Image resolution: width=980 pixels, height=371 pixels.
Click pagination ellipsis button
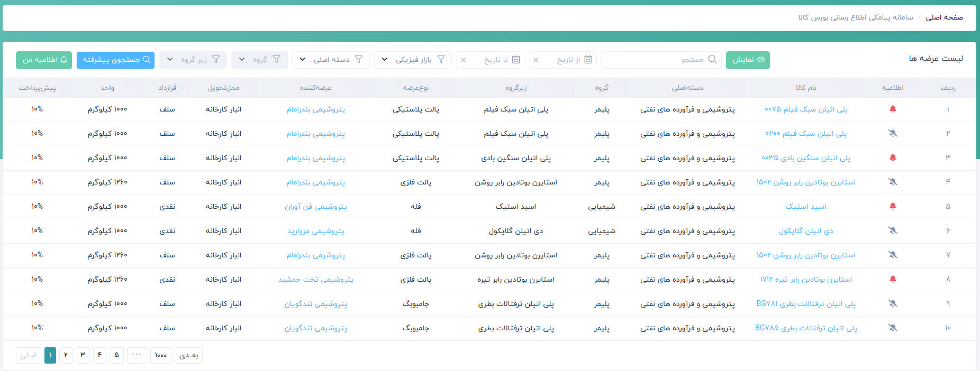point(137,355)
